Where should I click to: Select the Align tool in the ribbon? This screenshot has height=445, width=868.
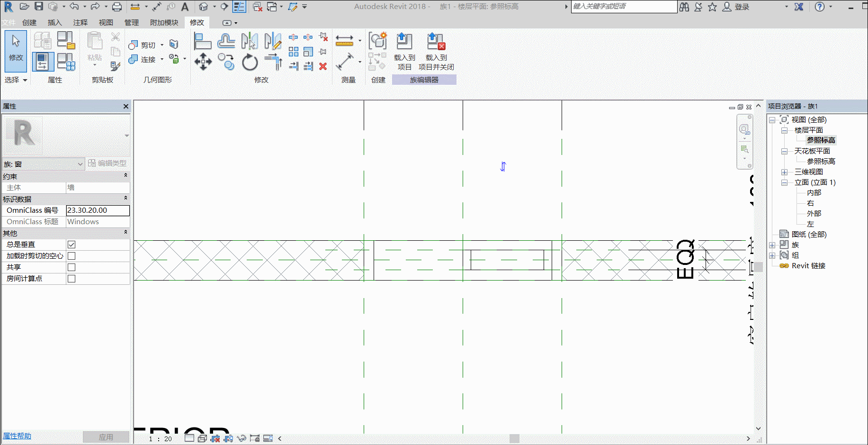[202, 41]
